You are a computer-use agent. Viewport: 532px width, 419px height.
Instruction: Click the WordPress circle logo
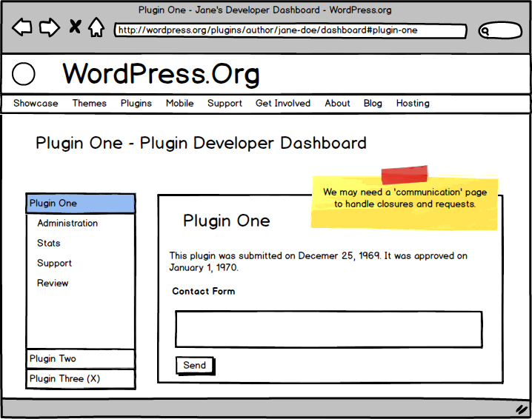point(24,74)
